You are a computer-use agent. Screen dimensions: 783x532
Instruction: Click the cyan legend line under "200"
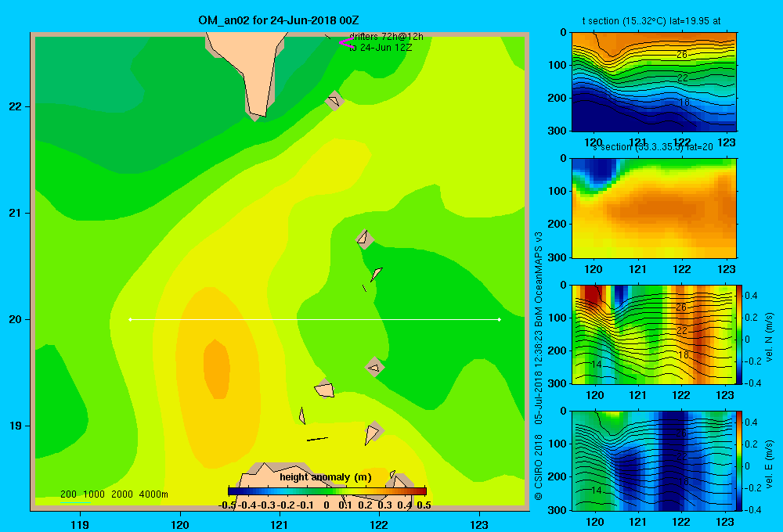coord(75,502)
